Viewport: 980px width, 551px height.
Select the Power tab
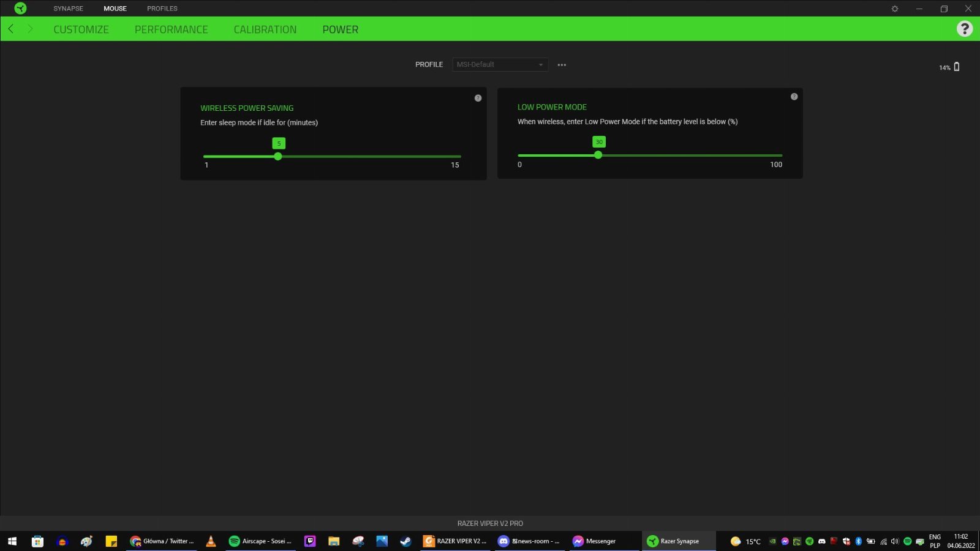[x=340, y=29]
